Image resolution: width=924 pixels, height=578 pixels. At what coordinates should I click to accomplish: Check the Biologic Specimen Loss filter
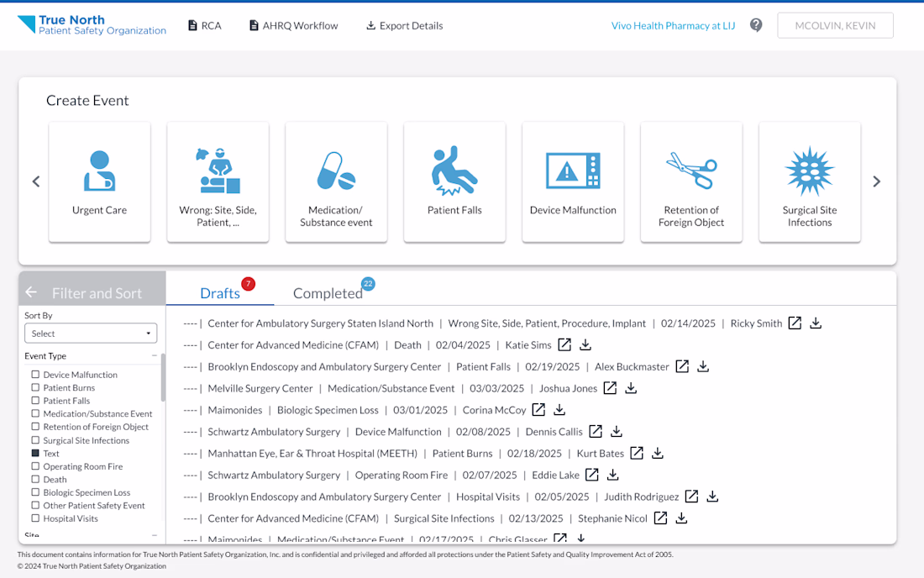point(35,492)
